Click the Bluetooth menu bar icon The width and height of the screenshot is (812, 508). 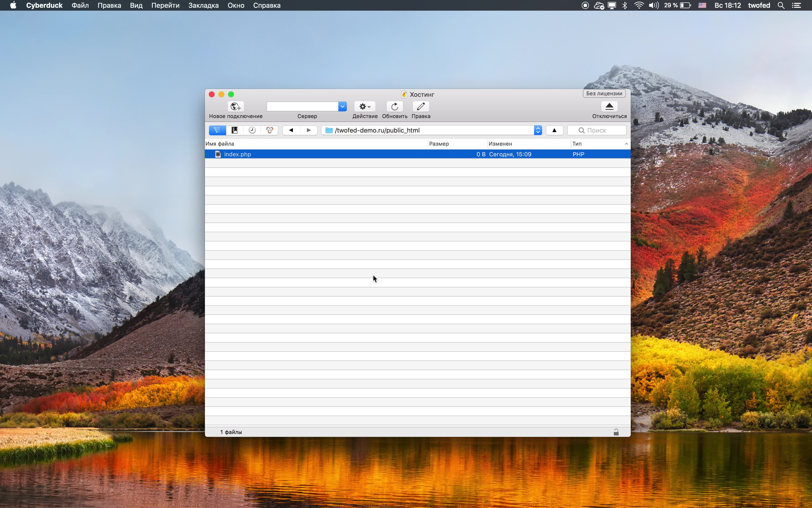(x=625, y=5)
